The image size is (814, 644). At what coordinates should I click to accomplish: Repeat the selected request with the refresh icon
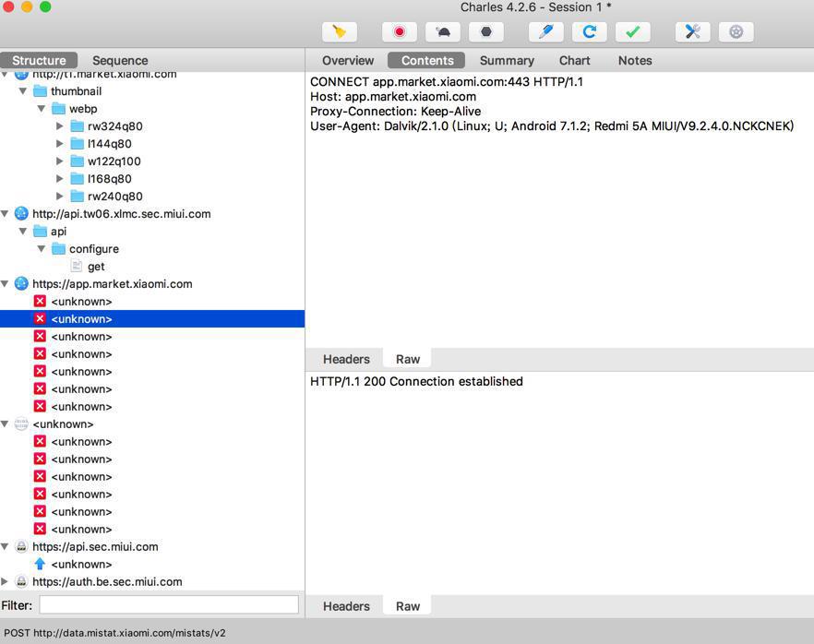point(589,32)
